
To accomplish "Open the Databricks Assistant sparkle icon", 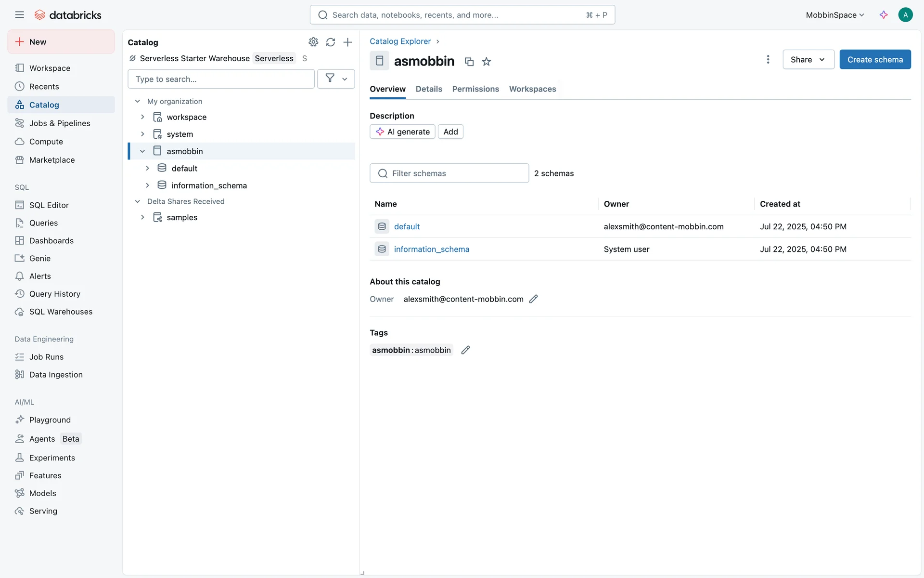I will point(884,15).
